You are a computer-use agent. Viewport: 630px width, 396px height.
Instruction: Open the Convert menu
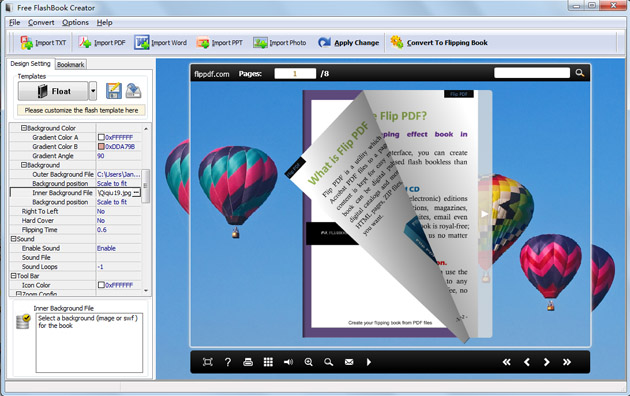pyautogui.click(x=41, y=22)
